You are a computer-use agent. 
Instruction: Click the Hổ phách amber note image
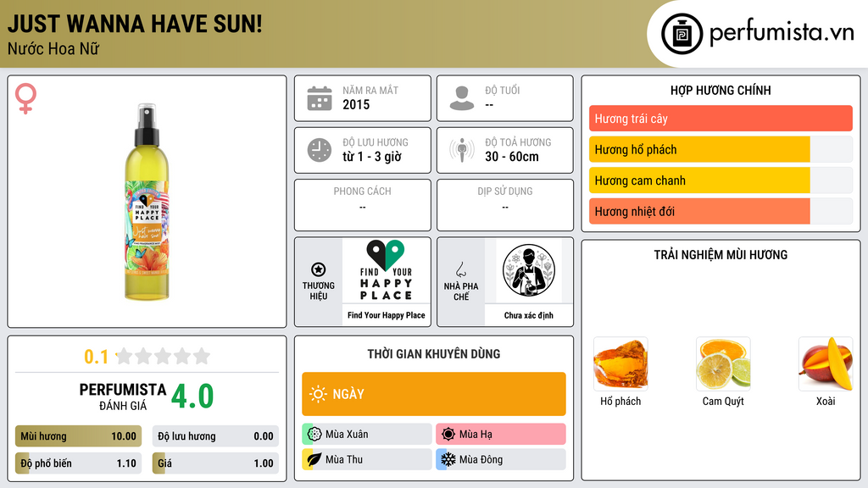point(620,364)
